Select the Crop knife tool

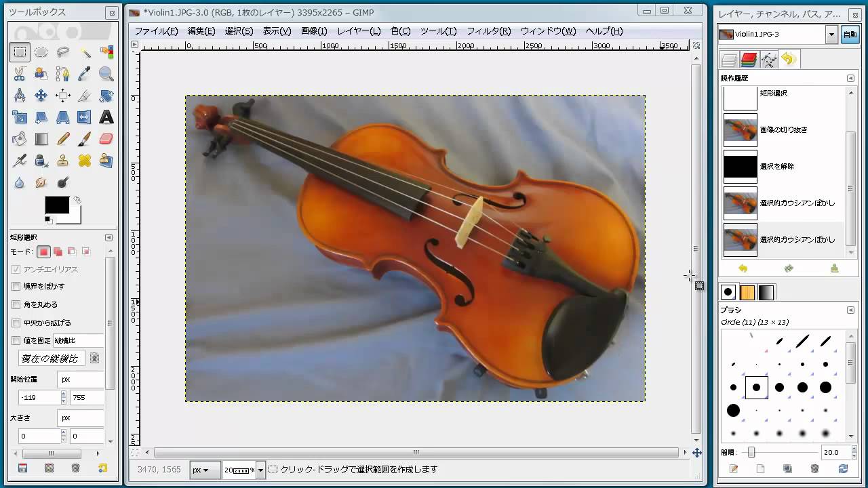[85, 96]
